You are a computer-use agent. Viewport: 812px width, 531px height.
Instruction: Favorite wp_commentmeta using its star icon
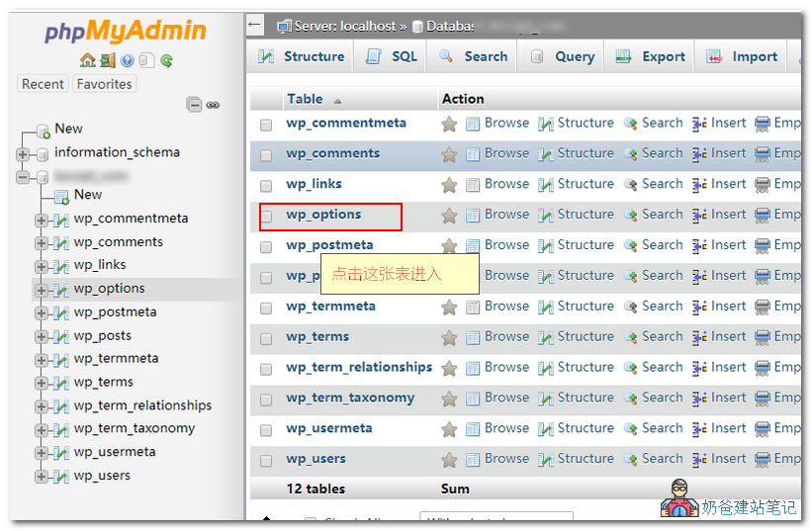pyautogui.click(x=449, y=124)
